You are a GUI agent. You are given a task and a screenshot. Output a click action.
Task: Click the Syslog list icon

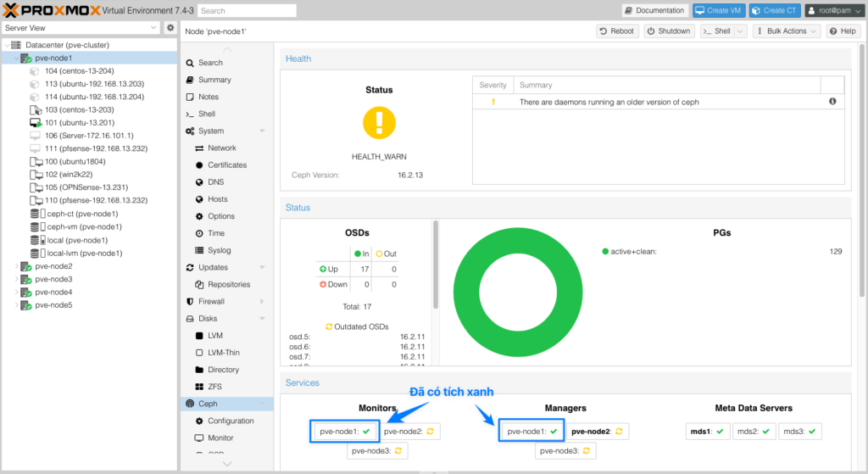[x=199, y=250]
